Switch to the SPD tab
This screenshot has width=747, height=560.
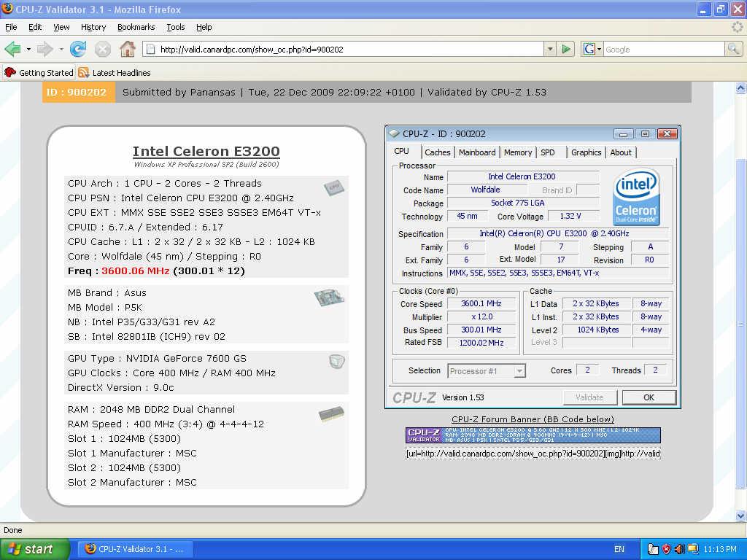[x=548, y=152]
